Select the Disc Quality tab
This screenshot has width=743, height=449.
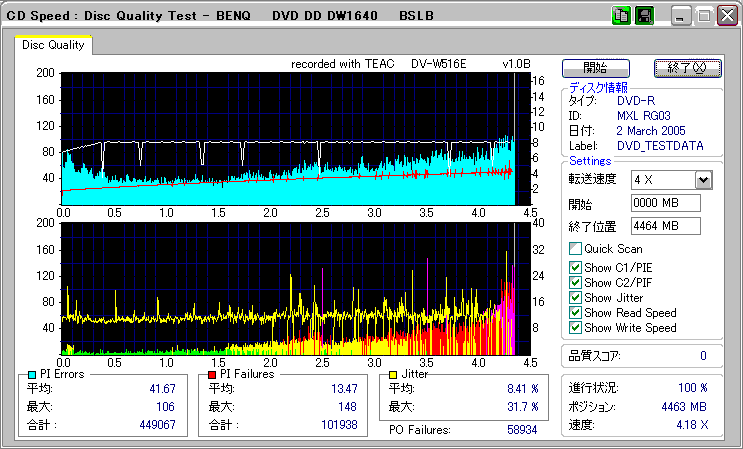point(53,45)
